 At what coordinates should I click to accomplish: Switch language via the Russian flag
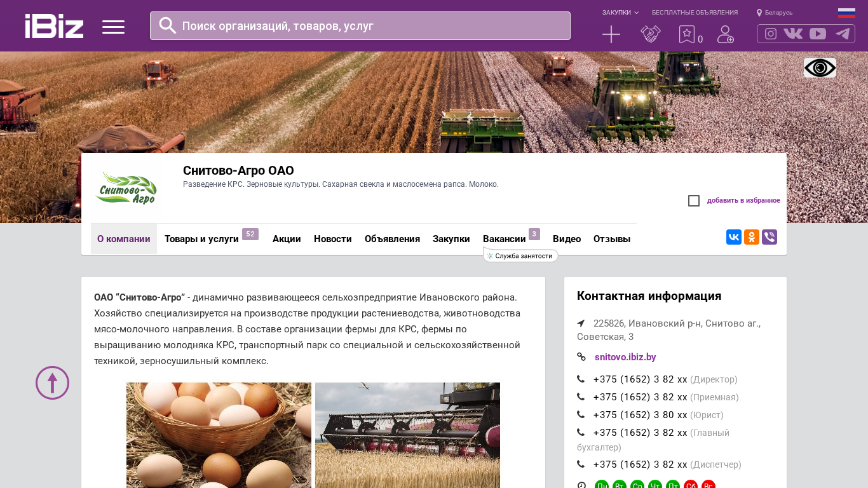click(846, 13)
